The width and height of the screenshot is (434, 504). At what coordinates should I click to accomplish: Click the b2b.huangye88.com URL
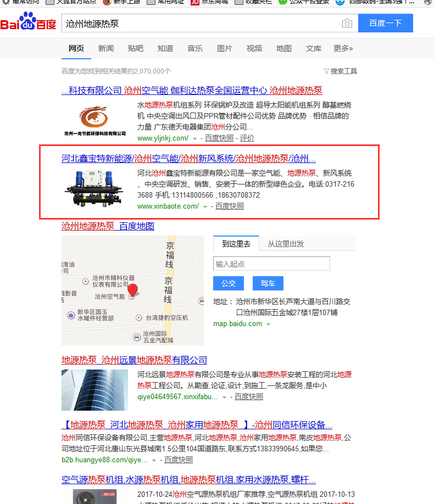pos(104,460)
